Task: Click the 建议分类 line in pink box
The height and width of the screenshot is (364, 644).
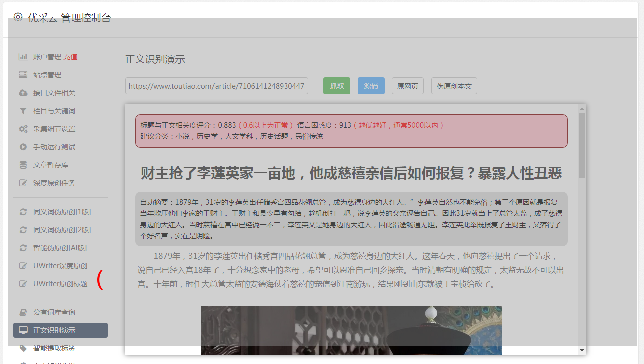Action: click(232, 136)
